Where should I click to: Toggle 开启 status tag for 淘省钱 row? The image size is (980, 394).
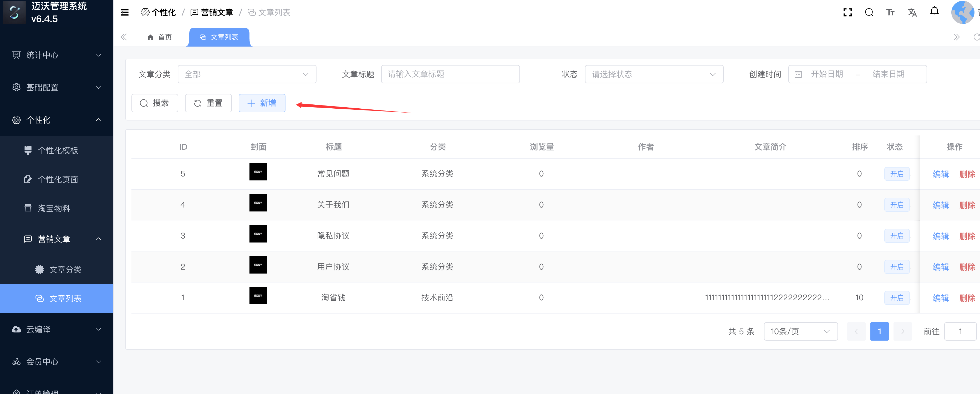[x=896, y=298]
